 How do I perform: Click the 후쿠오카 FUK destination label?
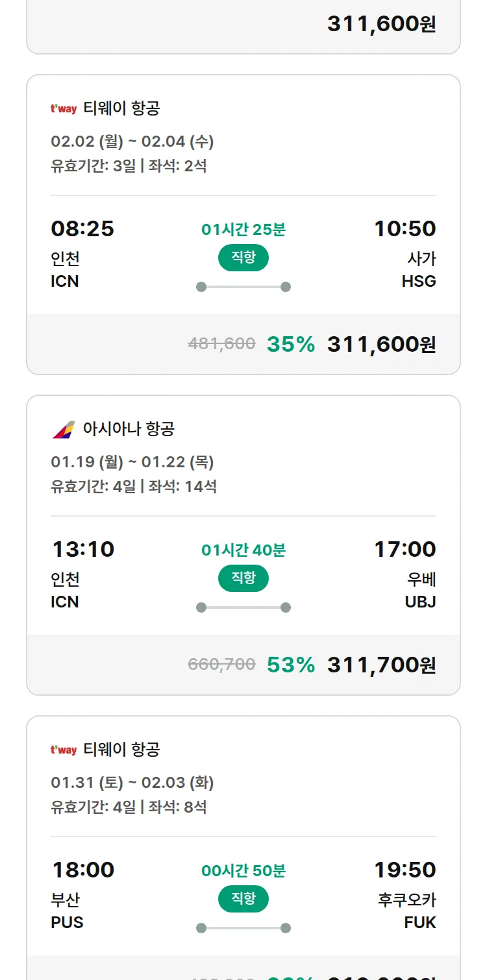pos(407,911)
